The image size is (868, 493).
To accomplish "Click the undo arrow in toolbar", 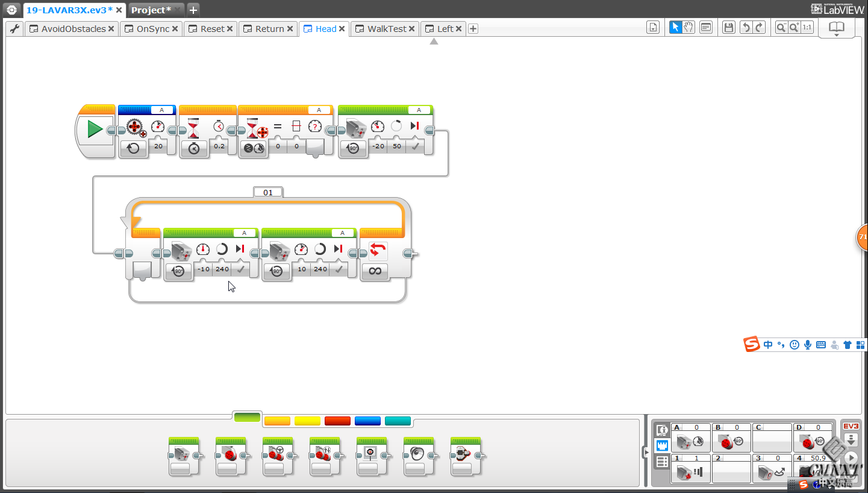I will coord(746,27).
